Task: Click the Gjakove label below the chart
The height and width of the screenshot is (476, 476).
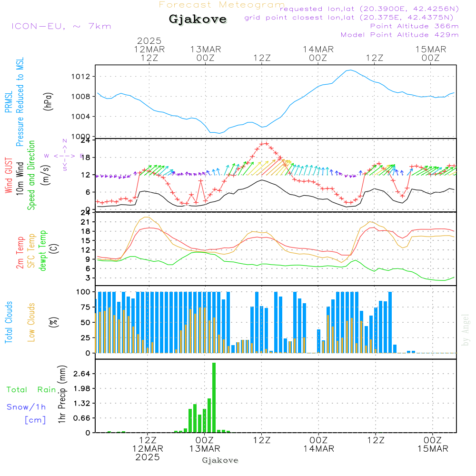Action: click(x=220, y=460)
